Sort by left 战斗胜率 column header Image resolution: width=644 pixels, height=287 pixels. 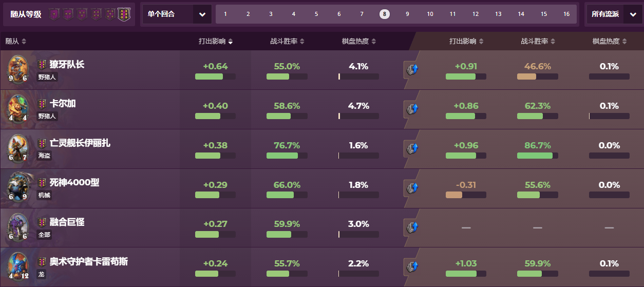pyautogui.click(x=288, y=42)
